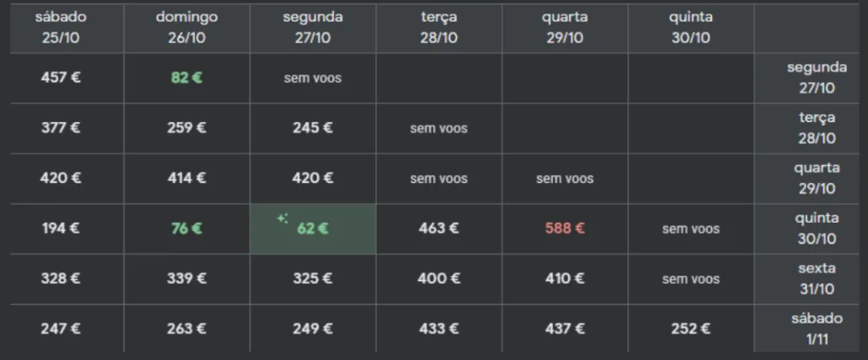Select the red 588 € price
This screenshot has height=360, width=868.
pos(565,228)
